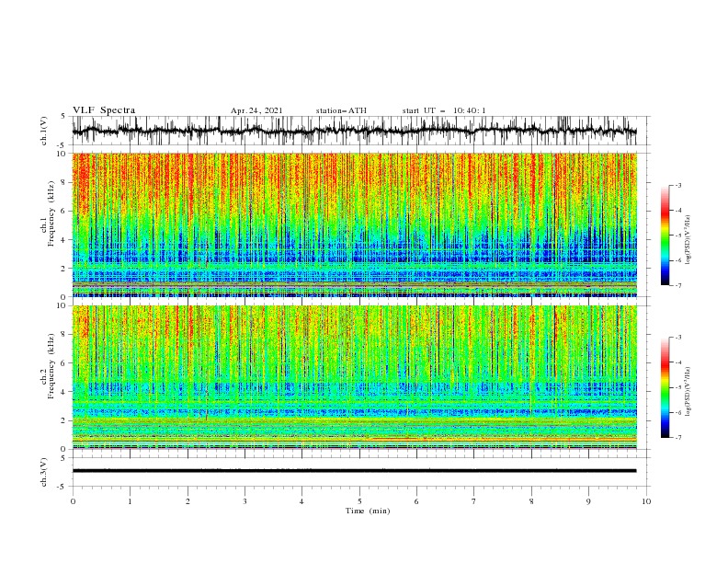Click the "ch.2 Frequency (kHz)" axis label
Screen dimensions: 728x563
click(48, 365)
